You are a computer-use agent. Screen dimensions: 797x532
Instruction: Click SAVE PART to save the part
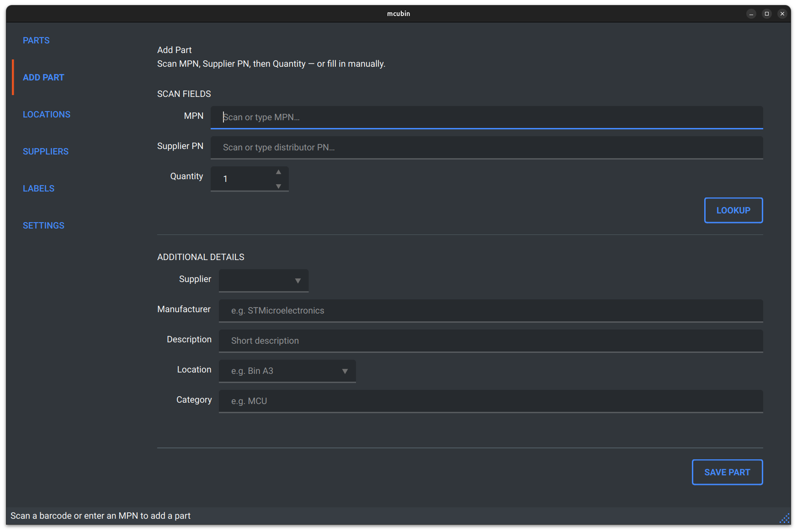click(x=727, y=472)
